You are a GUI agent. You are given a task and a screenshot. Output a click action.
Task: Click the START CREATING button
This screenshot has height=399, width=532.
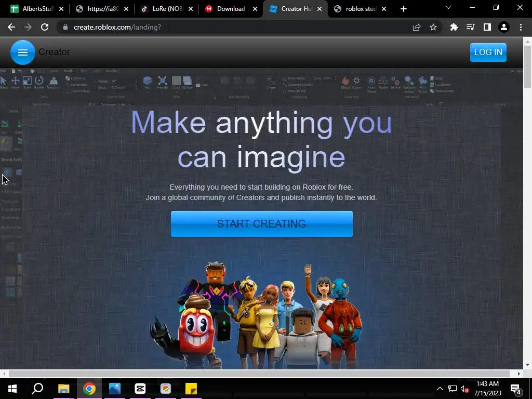coord(262,224)
